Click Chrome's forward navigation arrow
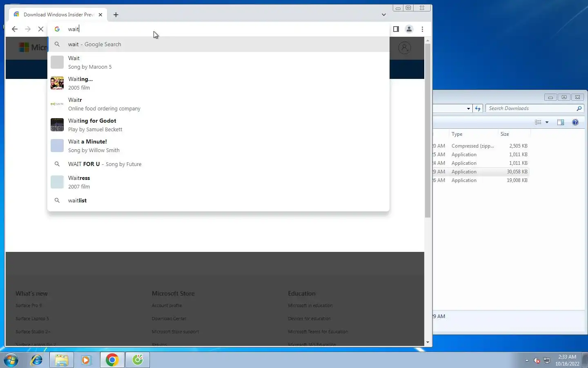The image size is (588, 368). (28, 29)
